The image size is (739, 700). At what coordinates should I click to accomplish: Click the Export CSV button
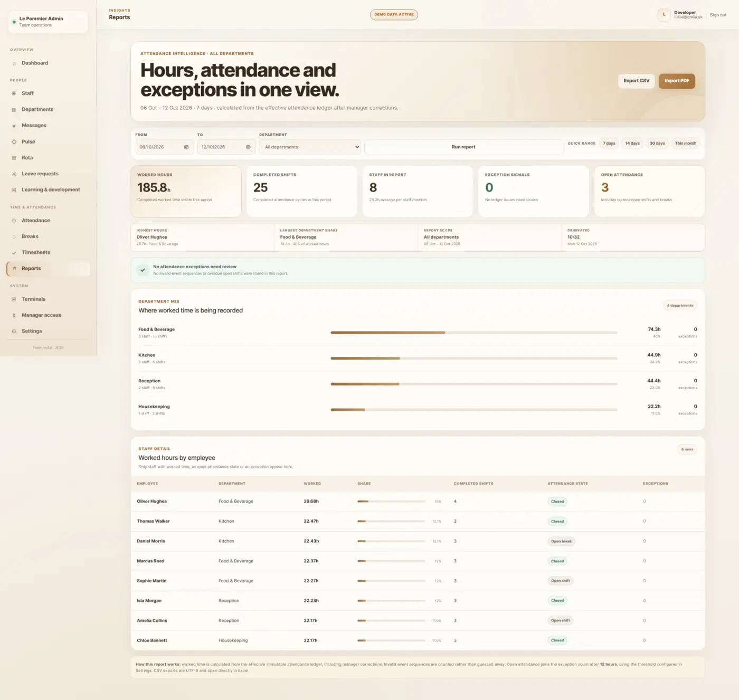(637, 81)
